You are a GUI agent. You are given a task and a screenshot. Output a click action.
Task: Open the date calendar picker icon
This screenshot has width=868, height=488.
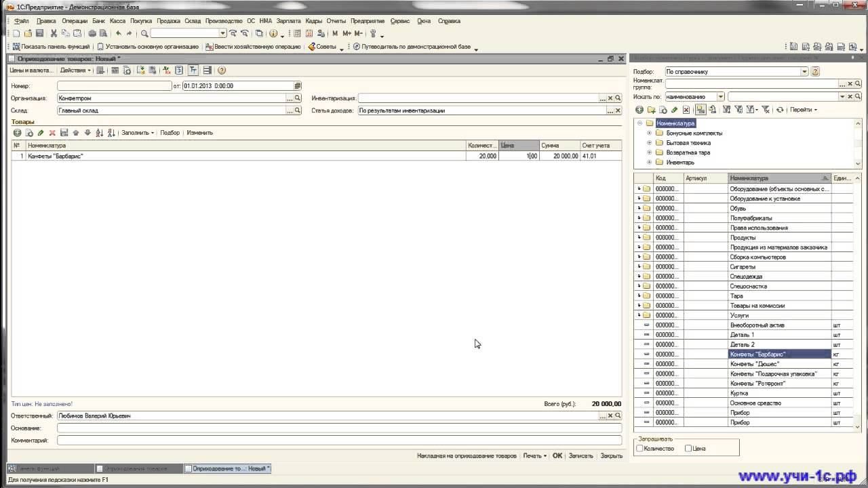[x=298, y=86]
